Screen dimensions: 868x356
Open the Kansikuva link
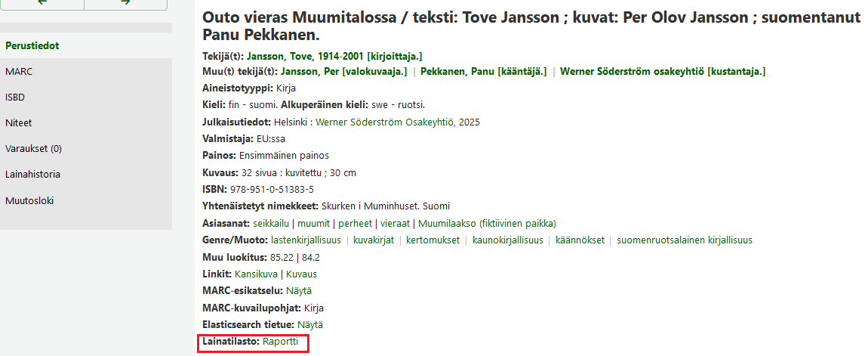coord(257,274)
